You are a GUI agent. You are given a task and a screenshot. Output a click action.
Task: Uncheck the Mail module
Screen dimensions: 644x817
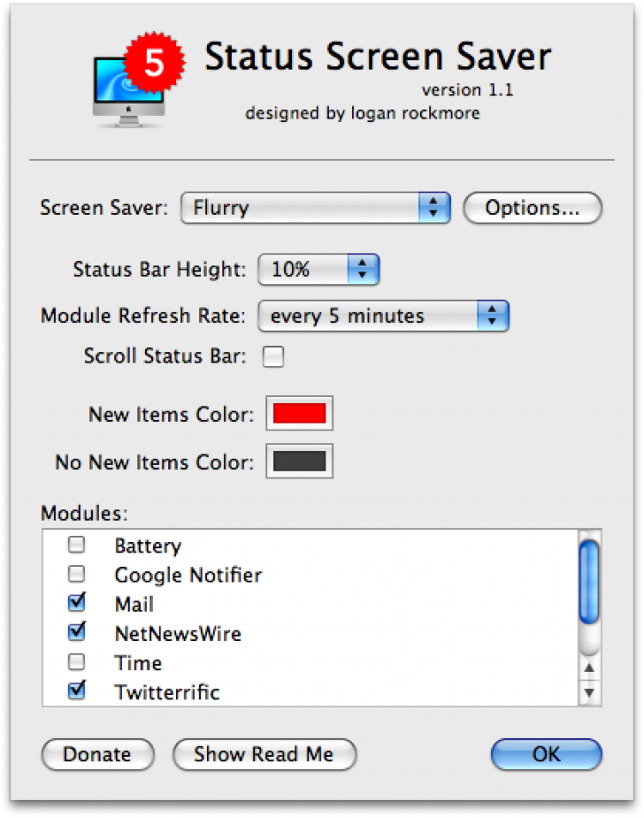[77, 603]
